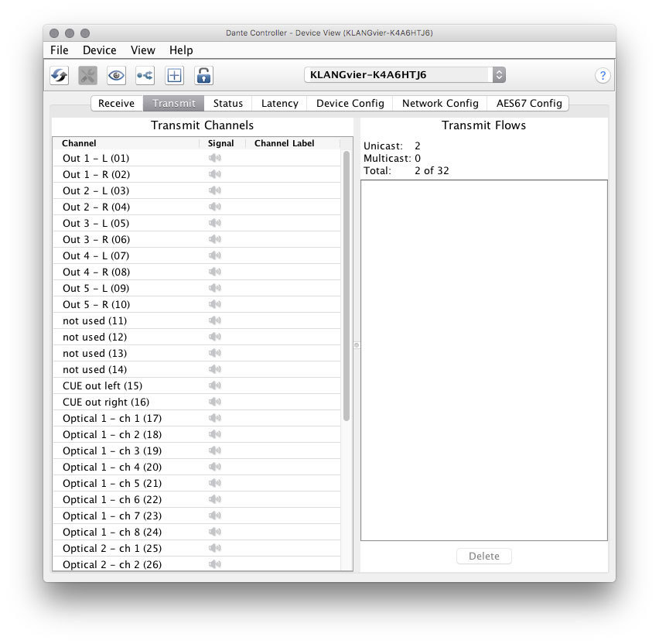Screen dimensions: 659x644
Task: Click signal speaker icon for CUE out left (15)
Action: [215, 385]
